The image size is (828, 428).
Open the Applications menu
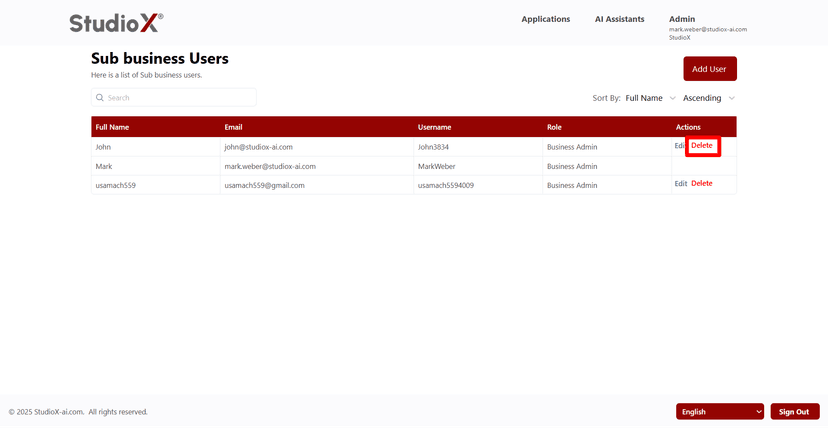pyautogui.click(x=545, y=19)
